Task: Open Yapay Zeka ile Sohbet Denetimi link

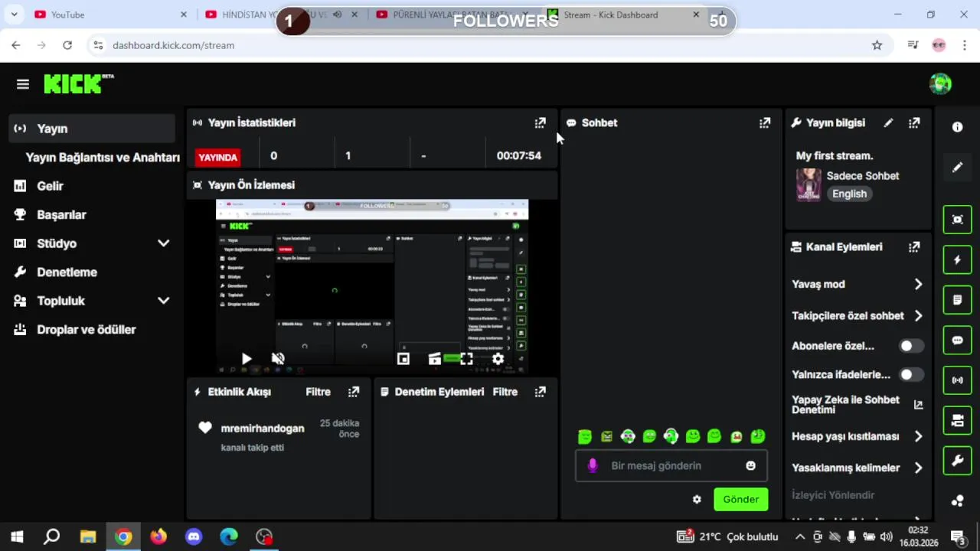Action: 857,405
